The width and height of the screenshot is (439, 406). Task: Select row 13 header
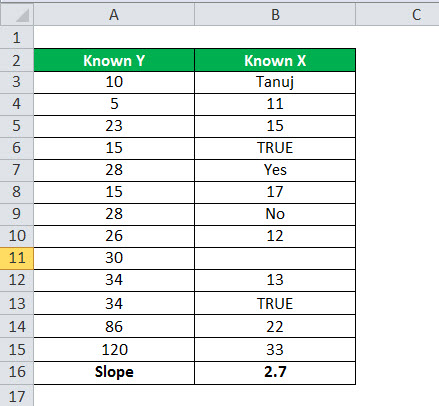17,303
